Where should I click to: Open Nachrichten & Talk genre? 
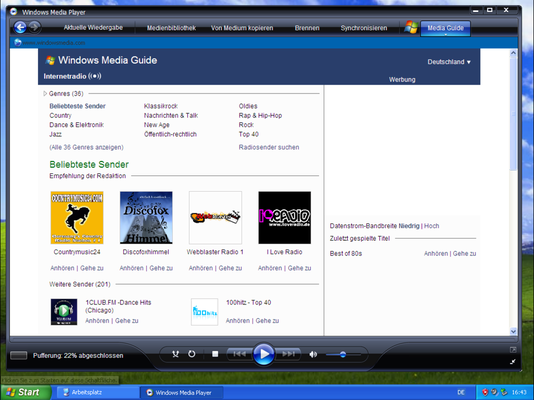click(x=171, y=115)
